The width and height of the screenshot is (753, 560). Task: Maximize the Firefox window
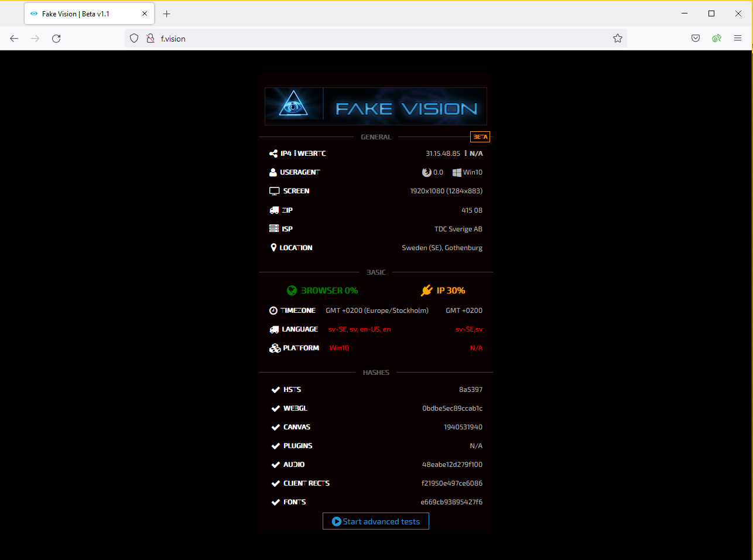(711, 13)
